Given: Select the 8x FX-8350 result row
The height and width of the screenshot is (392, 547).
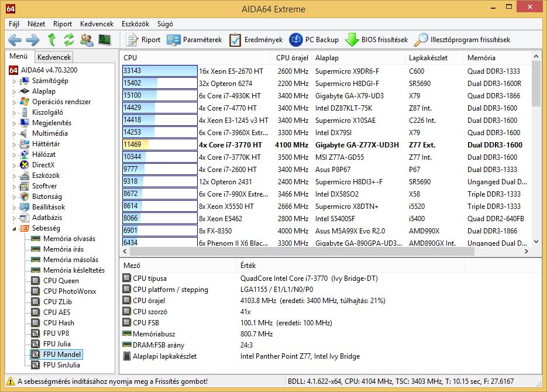Looking at the screenshot, I should click(326, 231).
